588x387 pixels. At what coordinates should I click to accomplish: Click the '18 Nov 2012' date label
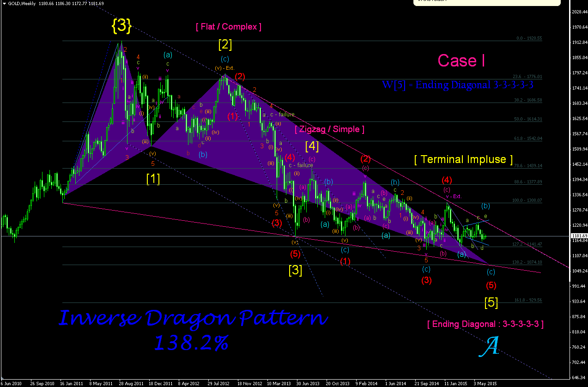click(249, 383)
